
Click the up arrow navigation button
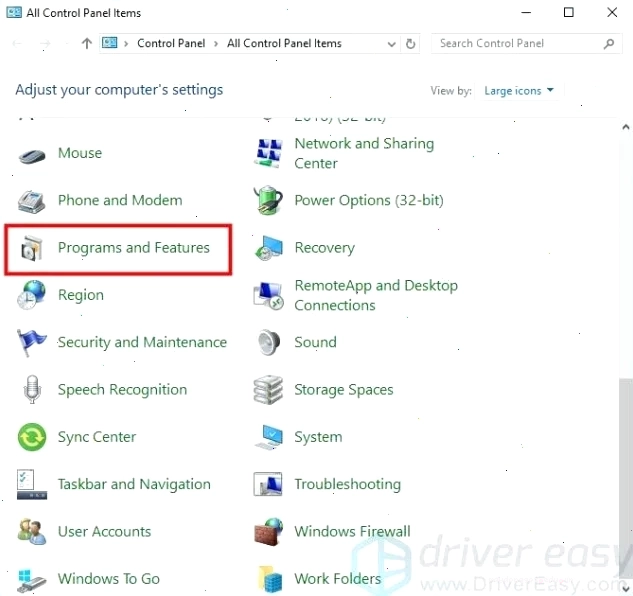[87, 43]
